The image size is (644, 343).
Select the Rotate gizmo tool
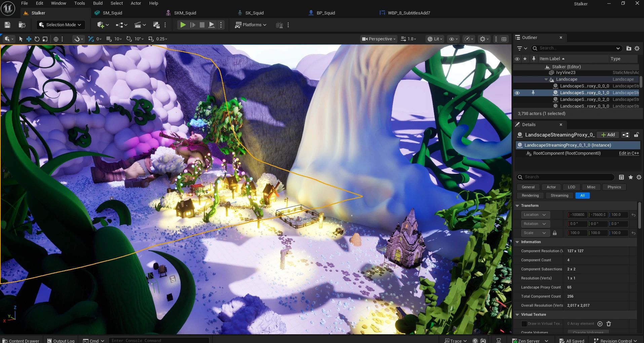pos(37,39)
